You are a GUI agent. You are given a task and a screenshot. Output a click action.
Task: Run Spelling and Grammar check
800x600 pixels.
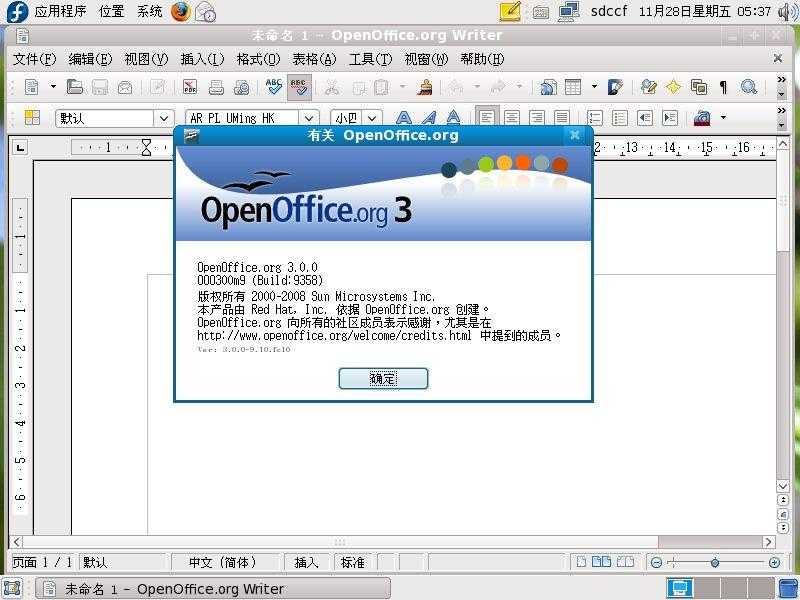274,87
